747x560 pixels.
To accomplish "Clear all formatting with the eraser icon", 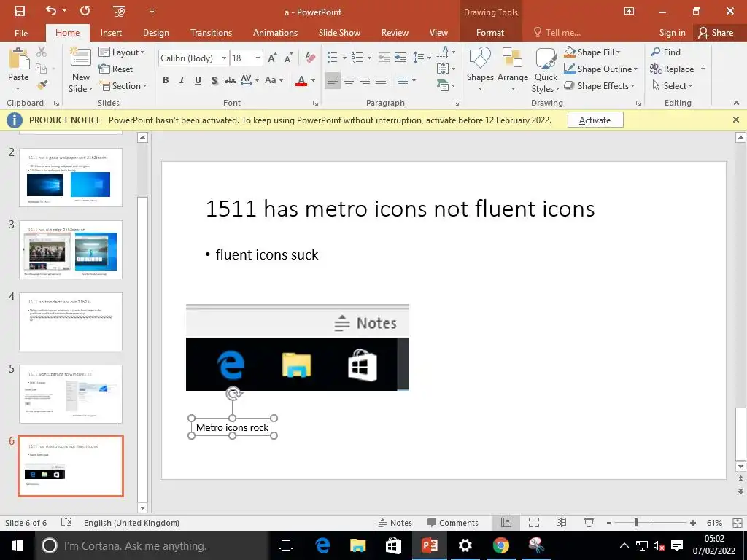I will [310, 58].
